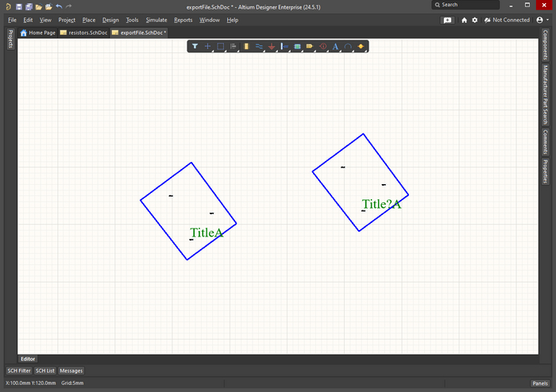Open the Window menu
Screen dimensions: 556x392
[x=210, y=20]
